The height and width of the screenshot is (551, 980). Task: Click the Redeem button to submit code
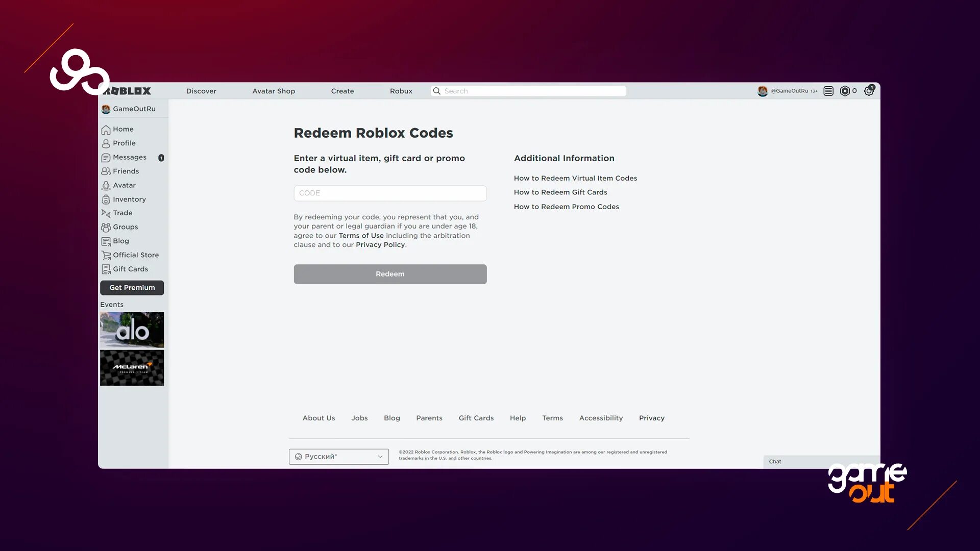coord(390,274)
